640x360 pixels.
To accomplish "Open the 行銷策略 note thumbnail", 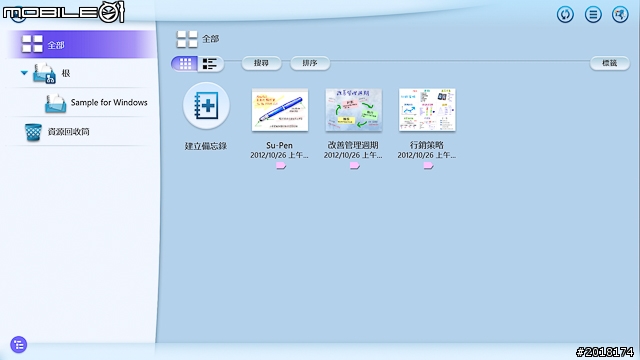I will 427,110.
